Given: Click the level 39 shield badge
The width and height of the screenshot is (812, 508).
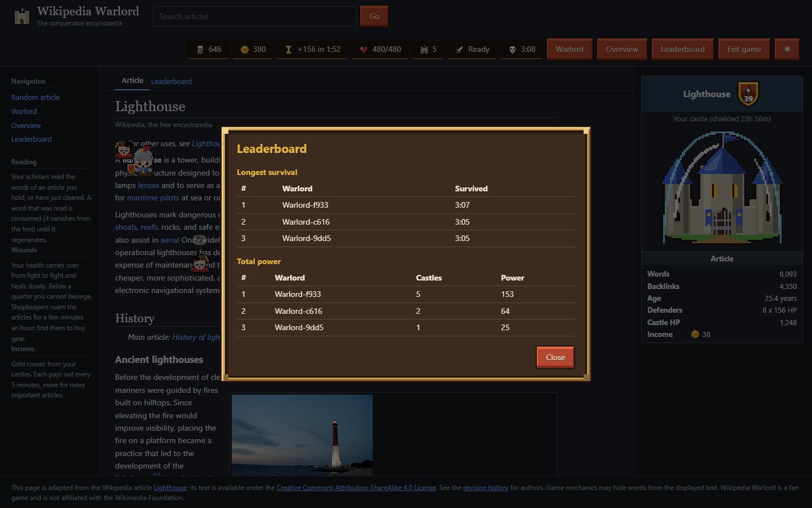Looking at the screenshot, I should click(748, 94).
